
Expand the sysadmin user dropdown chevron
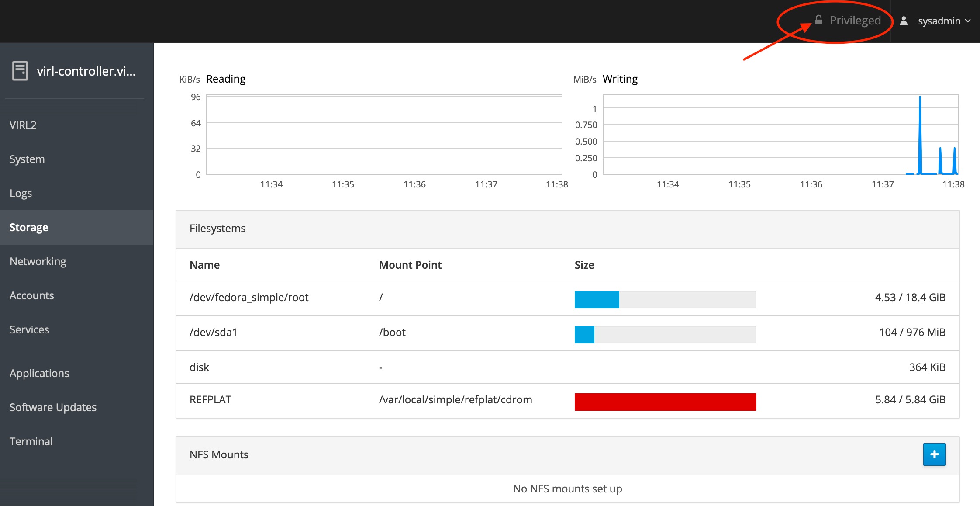point(968,21)
